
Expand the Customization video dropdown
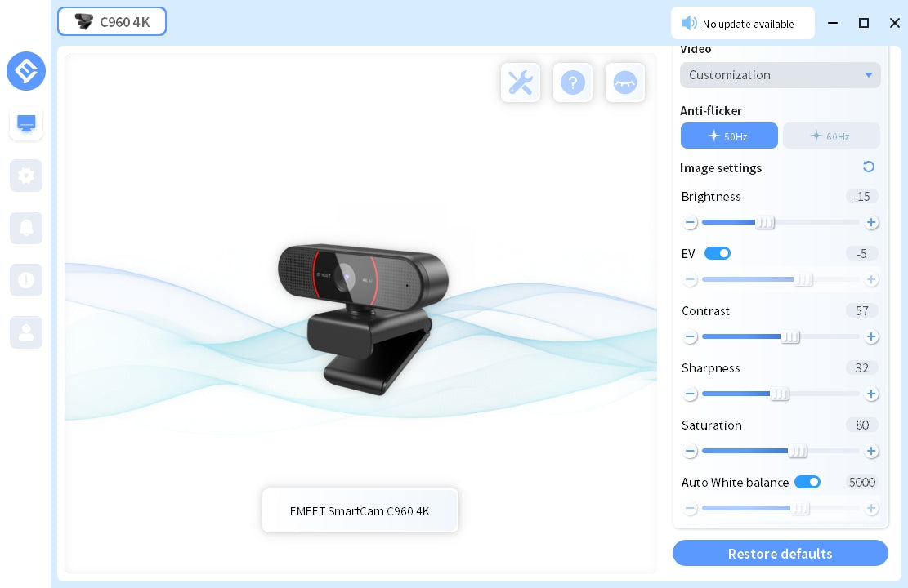click(x=780, y=75)
